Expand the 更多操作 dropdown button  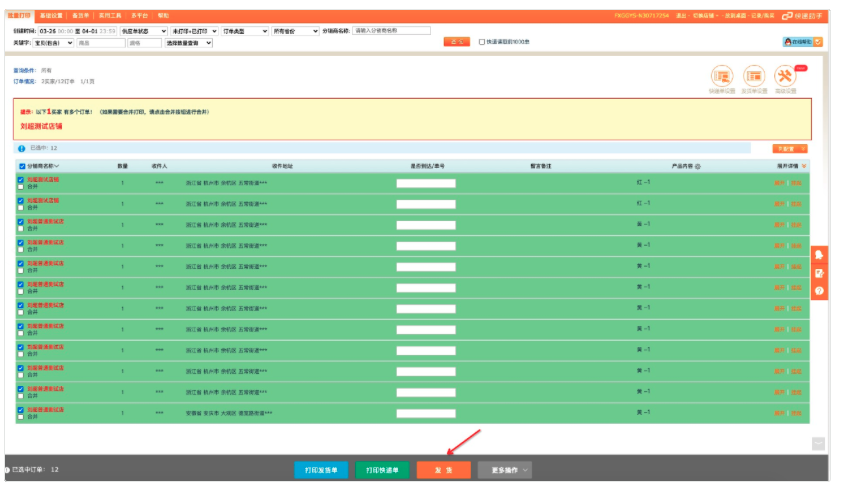504,470
